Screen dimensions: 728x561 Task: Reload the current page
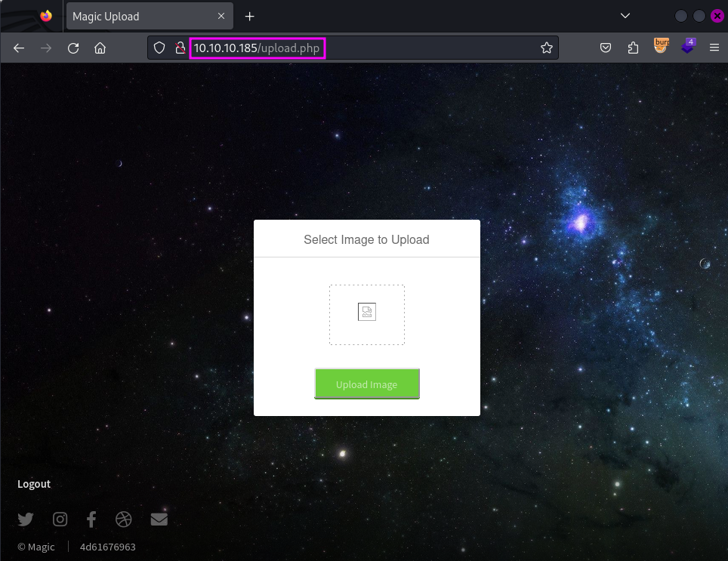click(73, 48)
